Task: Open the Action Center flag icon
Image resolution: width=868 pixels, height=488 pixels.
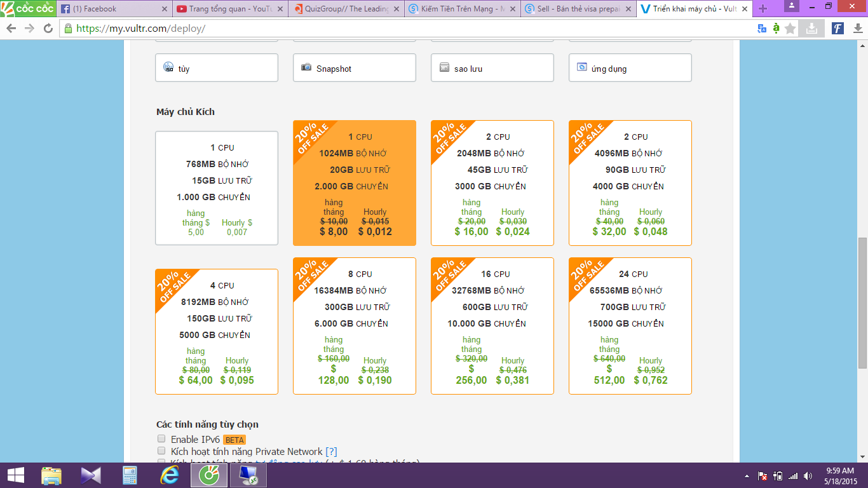Action: [x=763, y=476]
